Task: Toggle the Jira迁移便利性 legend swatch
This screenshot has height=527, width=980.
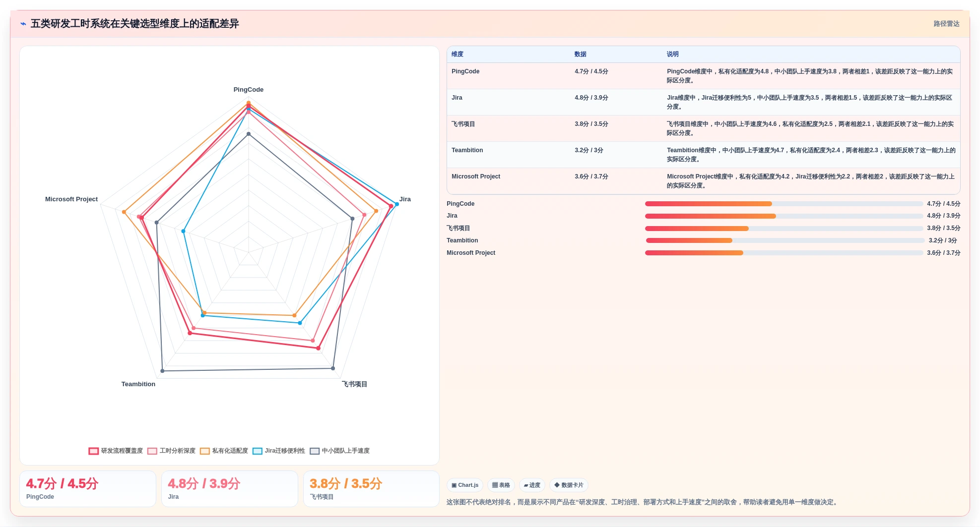Action: click(258, 451)
